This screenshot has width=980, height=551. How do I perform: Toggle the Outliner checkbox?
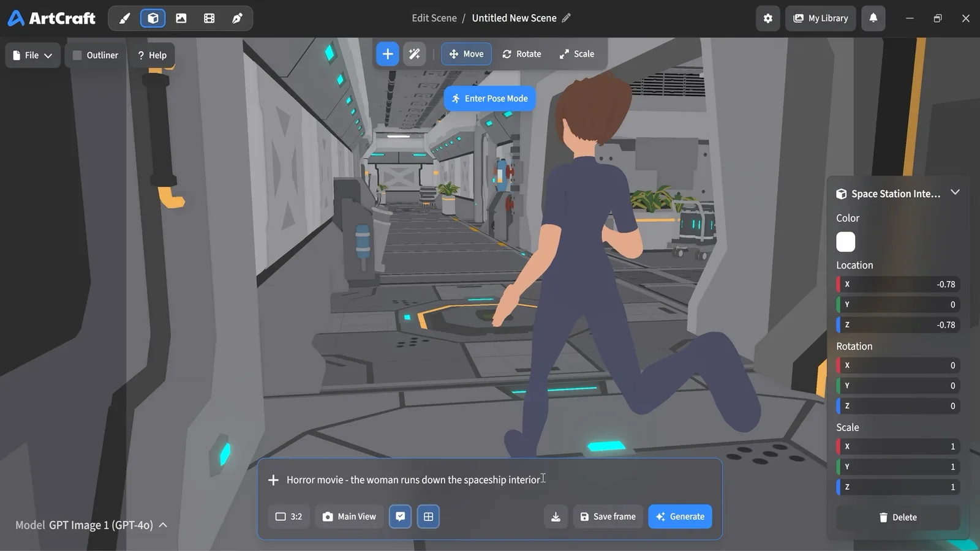pyautogui.click(x=77, y=55)
